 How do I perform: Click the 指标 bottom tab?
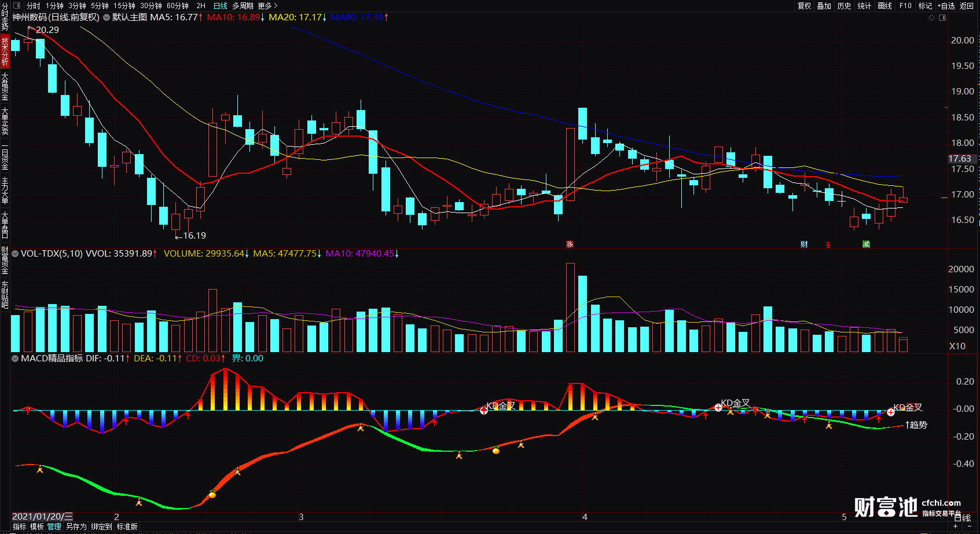(x=19, y=526)
